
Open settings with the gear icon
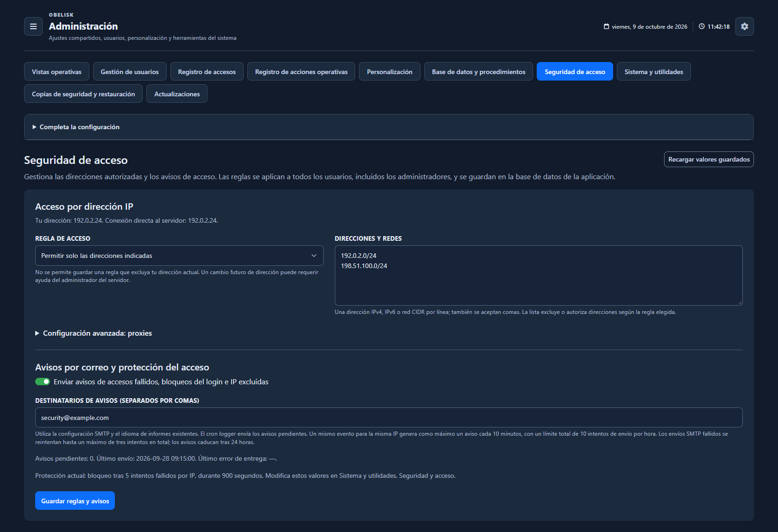[x=744, y=26]
